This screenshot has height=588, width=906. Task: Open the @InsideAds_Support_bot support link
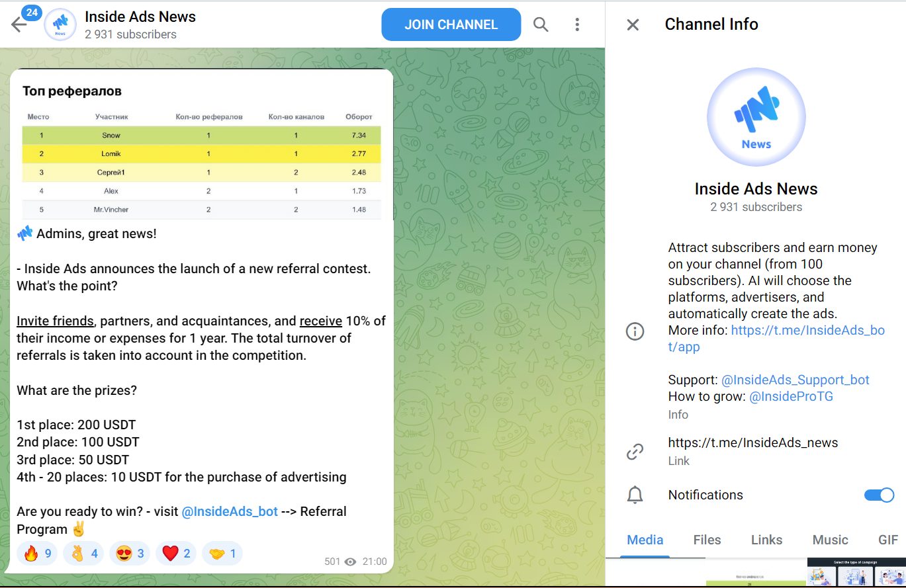click(x=795, y=380)
